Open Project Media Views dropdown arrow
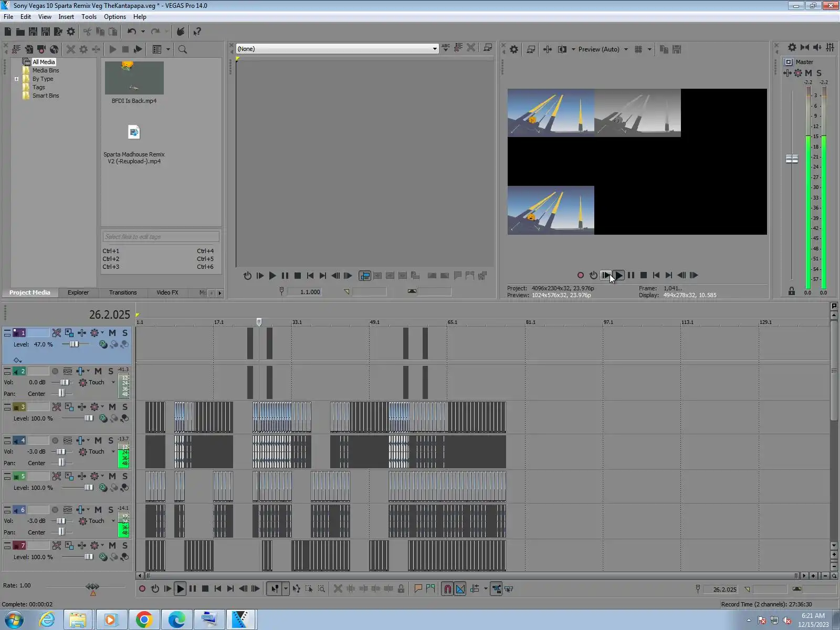840x630 pixels. [x=168, y=49]
